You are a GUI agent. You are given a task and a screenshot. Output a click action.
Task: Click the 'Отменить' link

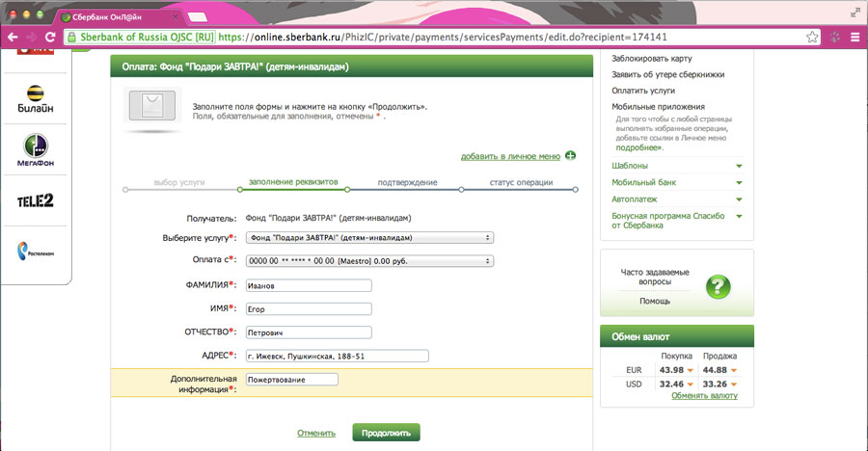(316, 433)
